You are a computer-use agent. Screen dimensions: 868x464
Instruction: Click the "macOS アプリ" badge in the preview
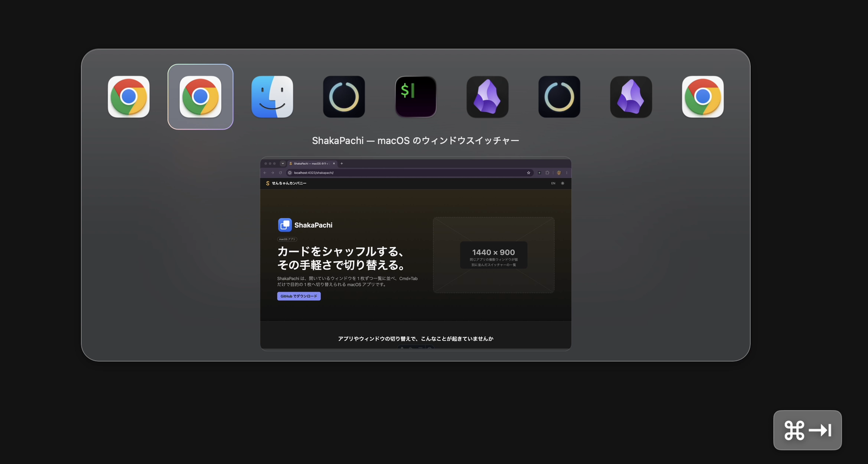click(x=287, y=239)
